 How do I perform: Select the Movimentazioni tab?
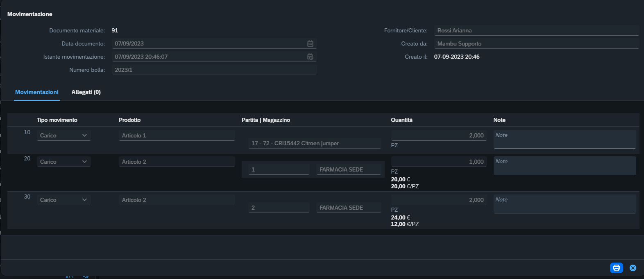point(37,92)
